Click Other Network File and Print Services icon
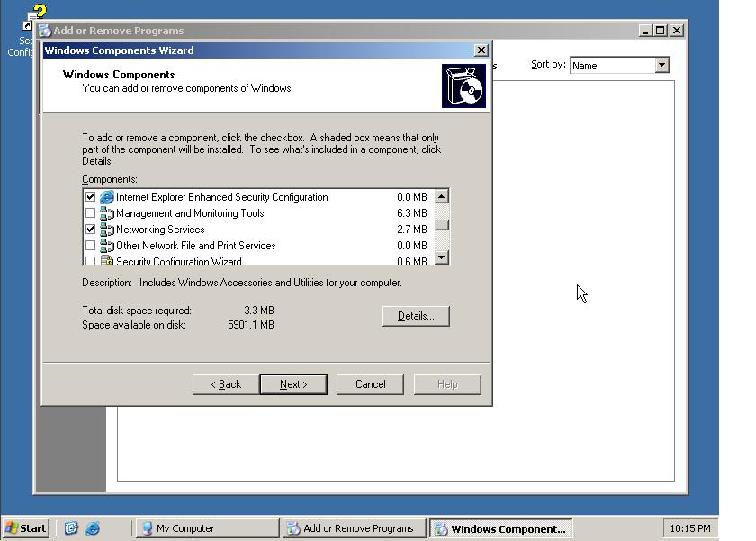This screenshot has height=541, width=756. click(x=107, y=246)
